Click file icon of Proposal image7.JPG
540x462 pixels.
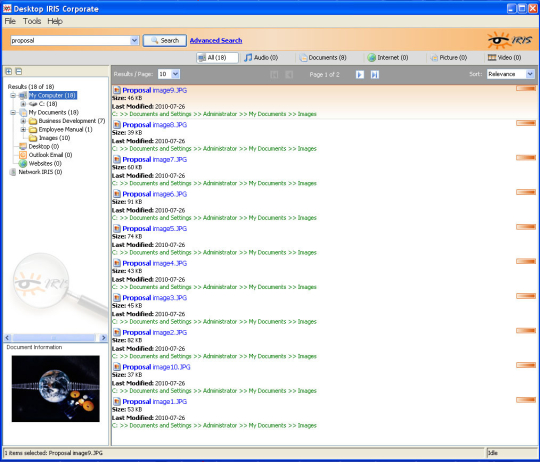tap(117, 159)
